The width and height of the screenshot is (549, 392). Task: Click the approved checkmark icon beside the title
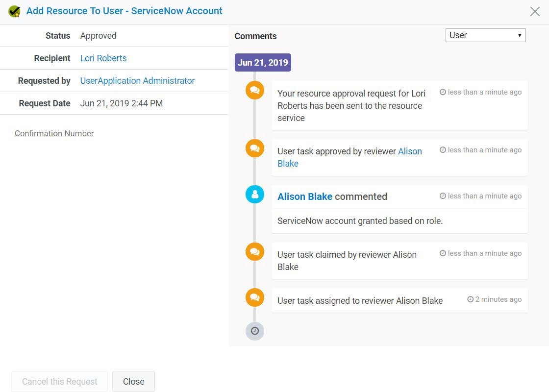[14, 11]
